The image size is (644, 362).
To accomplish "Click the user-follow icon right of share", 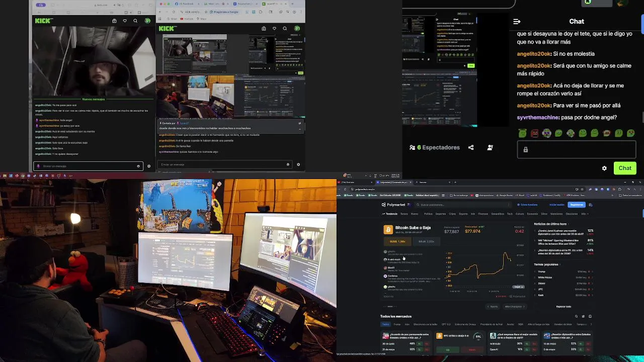I will 490,147.
